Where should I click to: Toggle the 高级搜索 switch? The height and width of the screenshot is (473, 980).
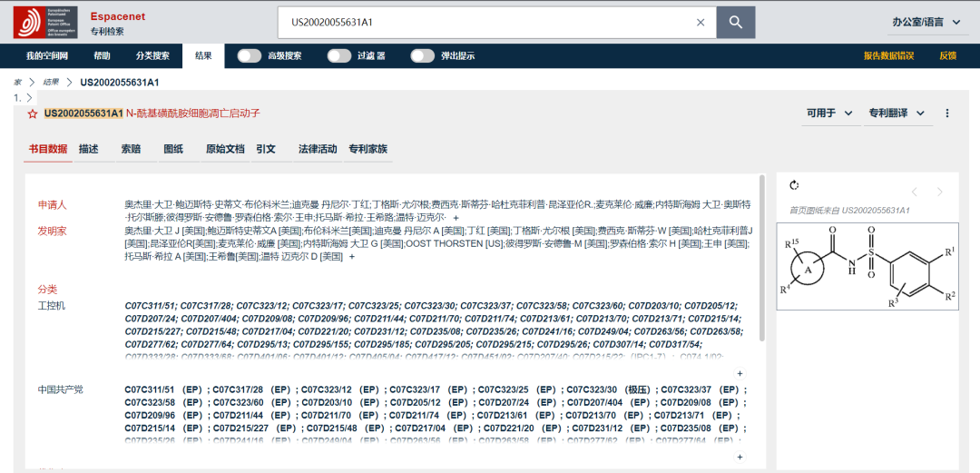[250, 55]
